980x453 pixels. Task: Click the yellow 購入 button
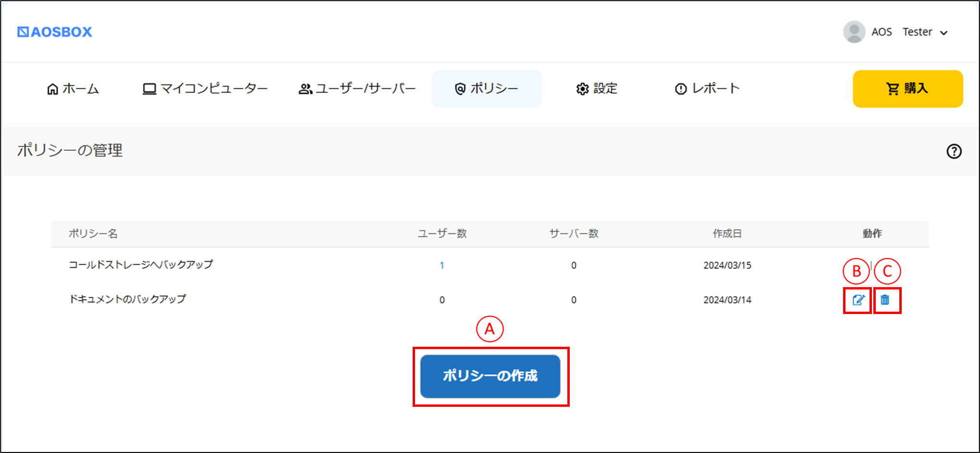pos(907,88)
